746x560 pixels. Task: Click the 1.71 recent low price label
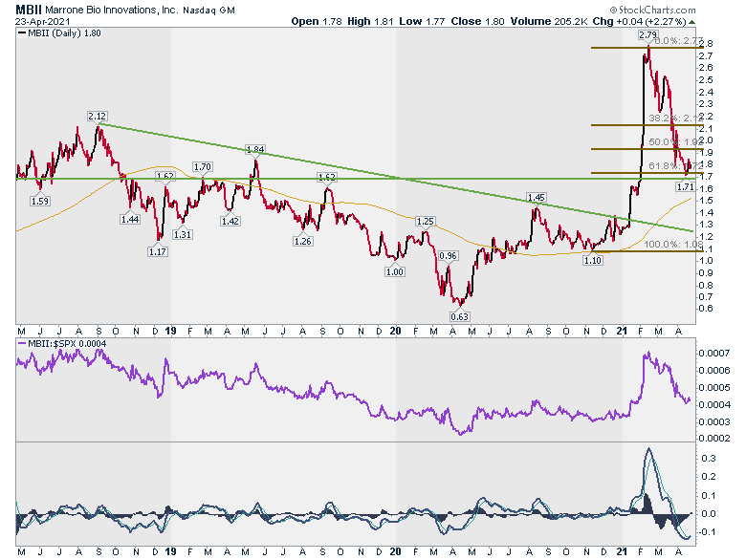pos(685,187)
